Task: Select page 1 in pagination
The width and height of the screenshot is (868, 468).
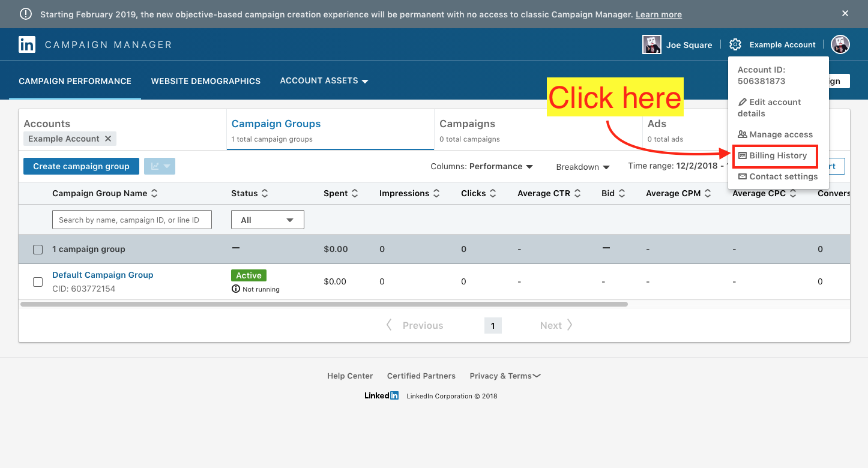Action: [x=493, y=326]
